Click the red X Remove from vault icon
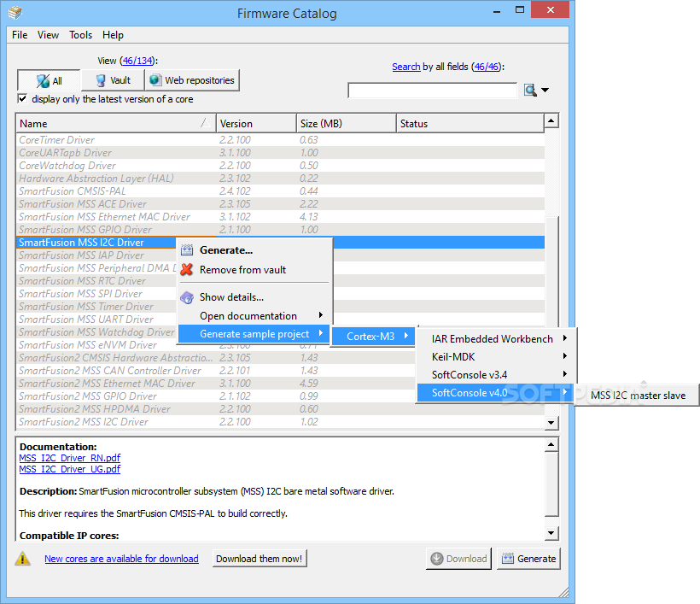This screenshot has height=604, width=700. click(187, 269)
